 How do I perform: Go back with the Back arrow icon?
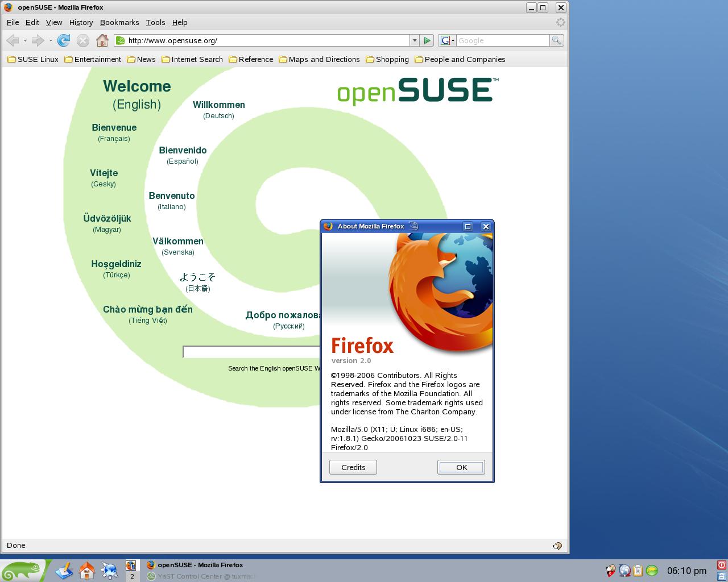pyautogui.click(x=13, y=40)
